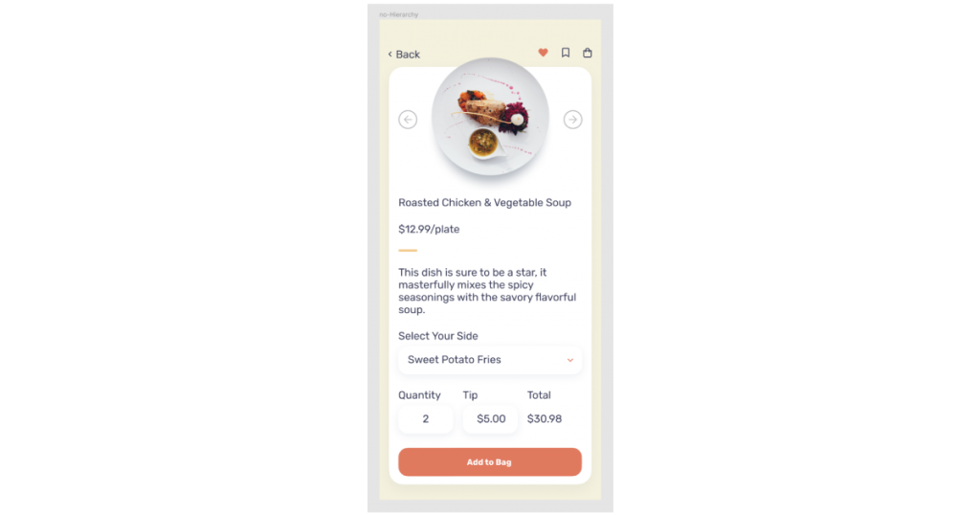Screen dimensions: 980x515
Task: Go back using the Back link
Action: tap(404, 55)
